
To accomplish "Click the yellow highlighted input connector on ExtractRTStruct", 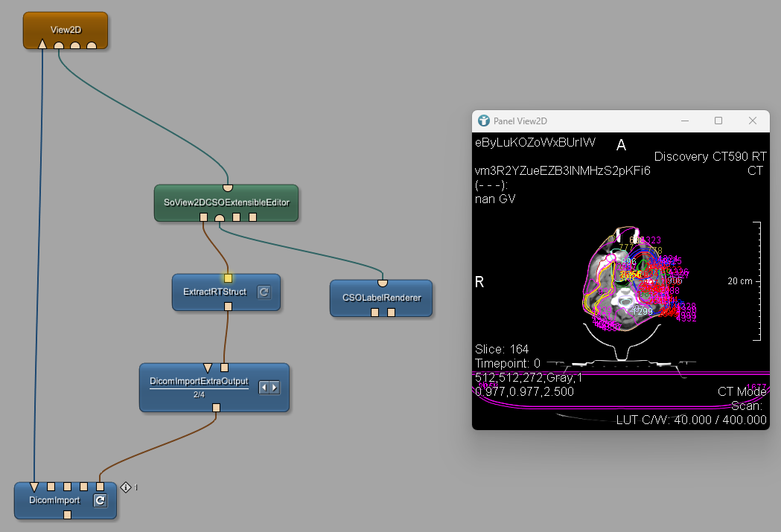I will click(x=229, y=278).
